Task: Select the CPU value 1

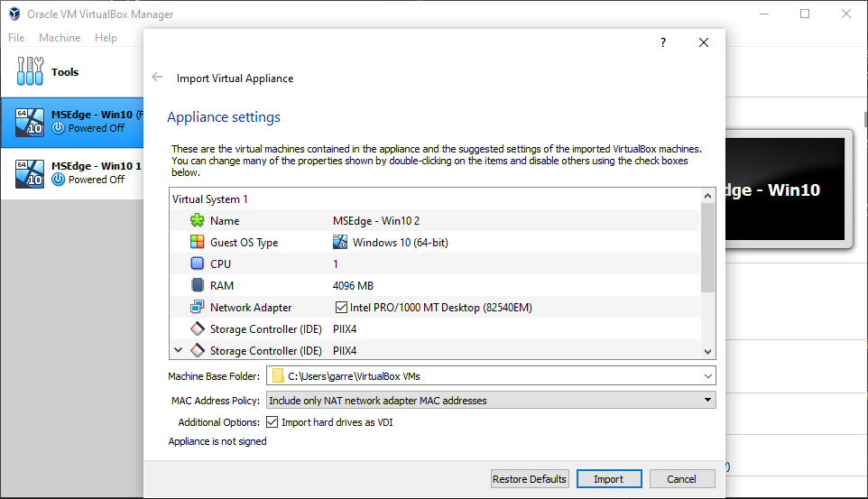Action: point(335,264)
